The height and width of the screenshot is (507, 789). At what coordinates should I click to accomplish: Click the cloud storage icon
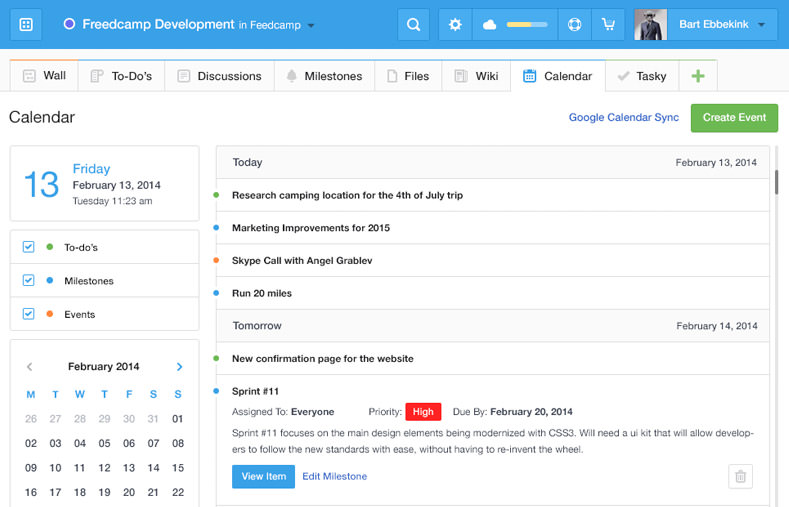point(490,24)
